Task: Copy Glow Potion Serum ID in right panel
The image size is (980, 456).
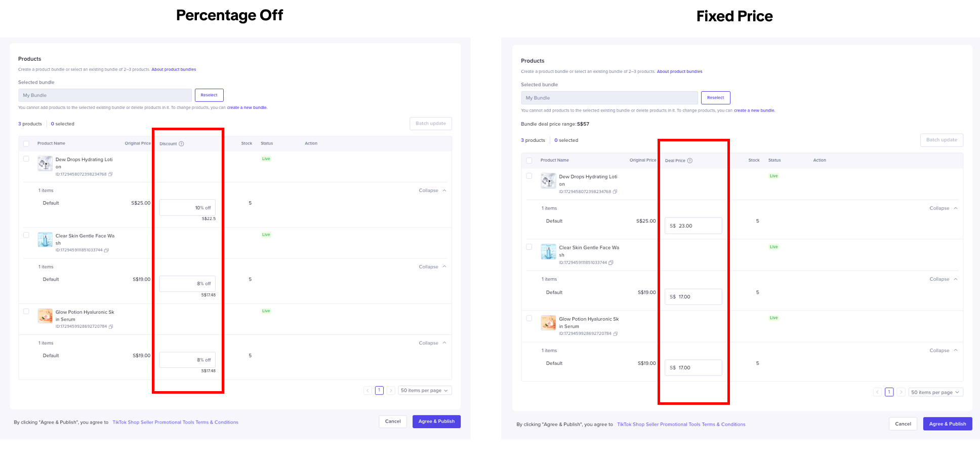Action: pos(616,334)
